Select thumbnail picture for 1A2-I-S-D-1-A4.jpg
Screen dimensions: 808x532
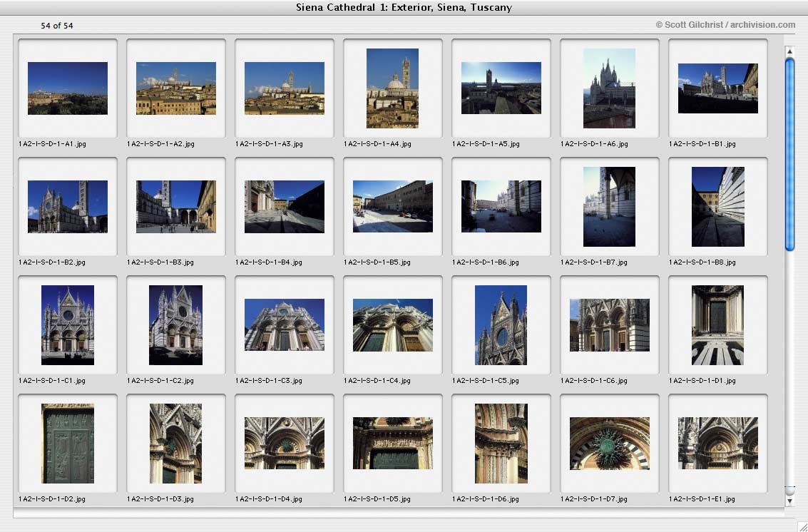393,88
